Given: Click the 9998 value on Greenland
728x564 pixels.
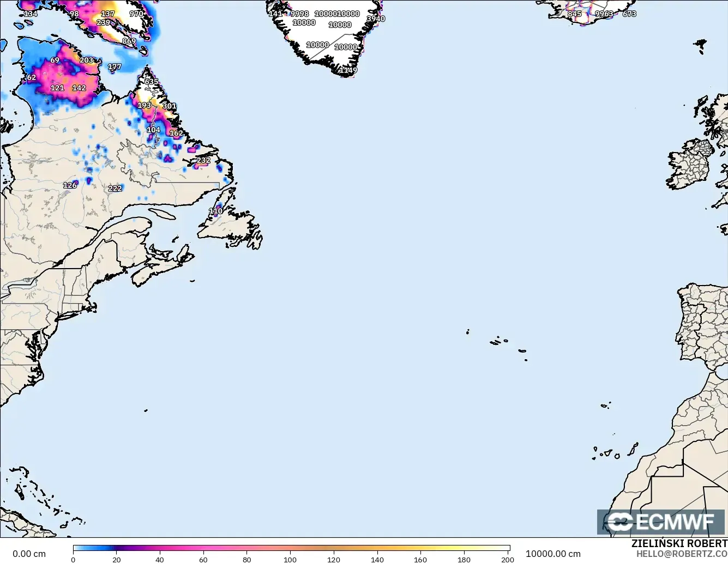Looking at the screenshot, I should click(299, 14).
